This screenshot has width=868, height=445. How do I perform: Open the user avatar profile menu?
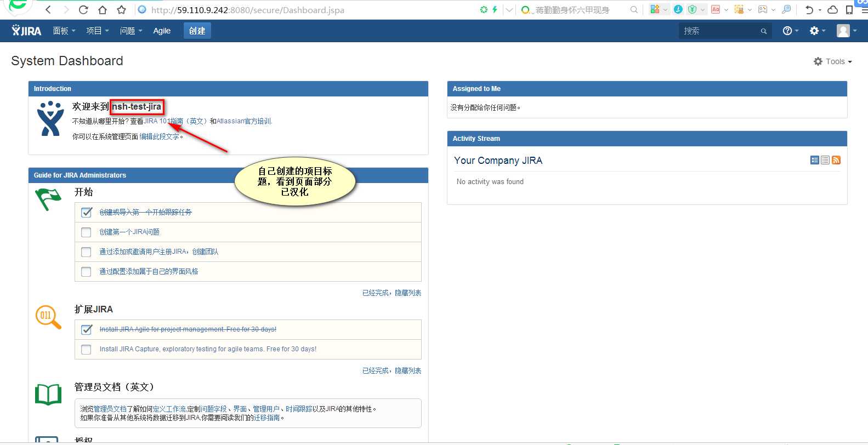pyautogui.click(x=846, y=31)
